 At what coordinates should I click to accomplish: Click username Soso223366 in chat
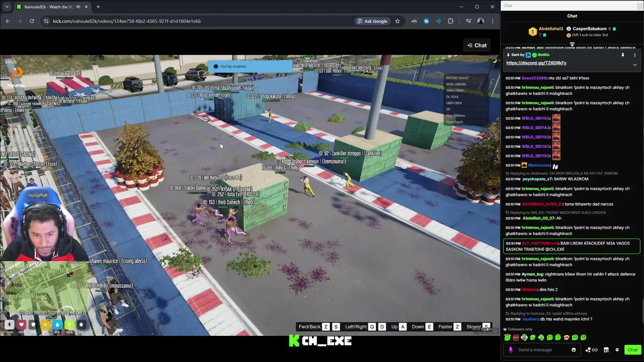(534, 78)
